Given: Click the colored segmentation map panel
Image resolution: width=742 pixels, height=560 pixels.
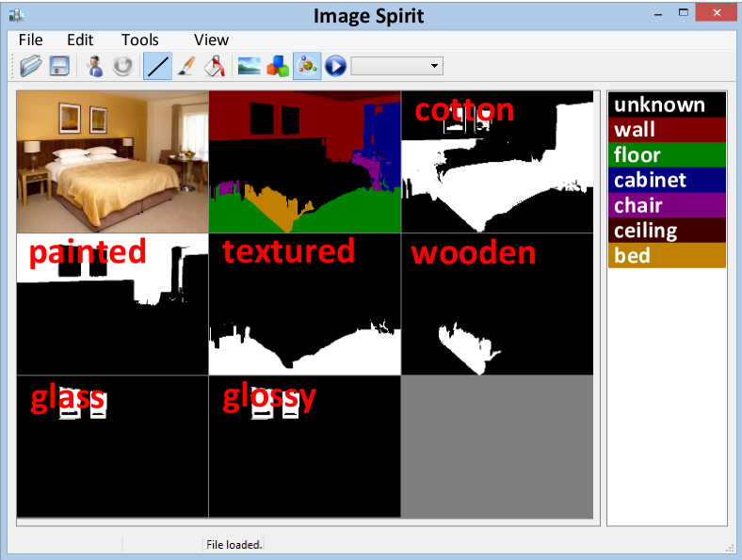Looking at the screenshot, I should (x=305, y=162).
